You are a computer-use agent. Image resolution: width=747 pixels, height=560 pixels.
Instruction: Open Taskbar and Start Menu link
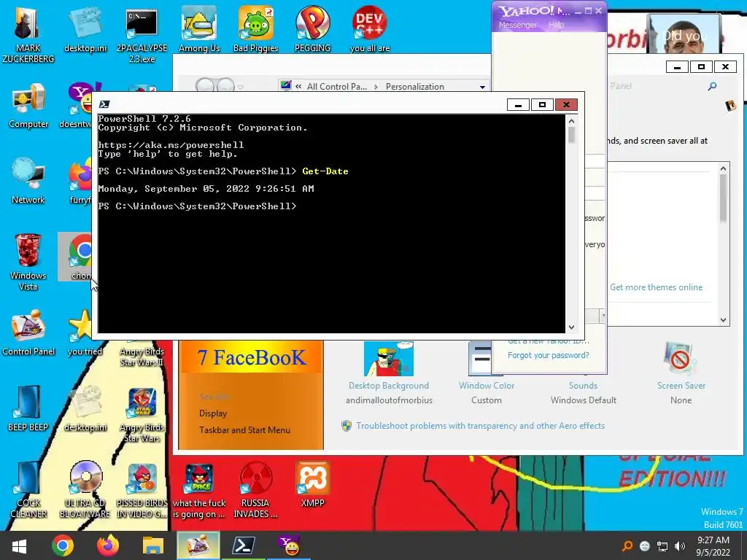click(x=244, y=430)
